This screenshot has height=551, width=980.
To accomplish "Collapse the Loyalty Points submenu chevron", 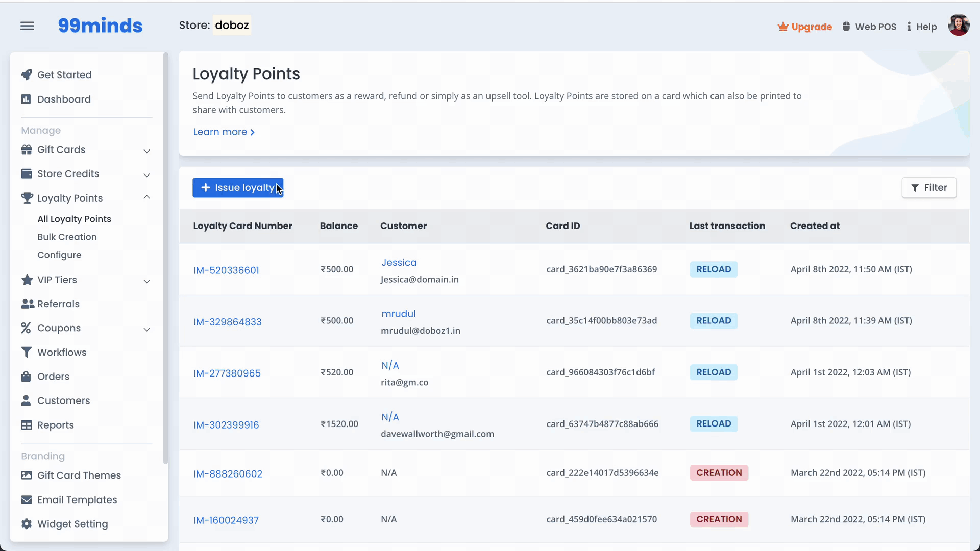I will coord(147,197).
